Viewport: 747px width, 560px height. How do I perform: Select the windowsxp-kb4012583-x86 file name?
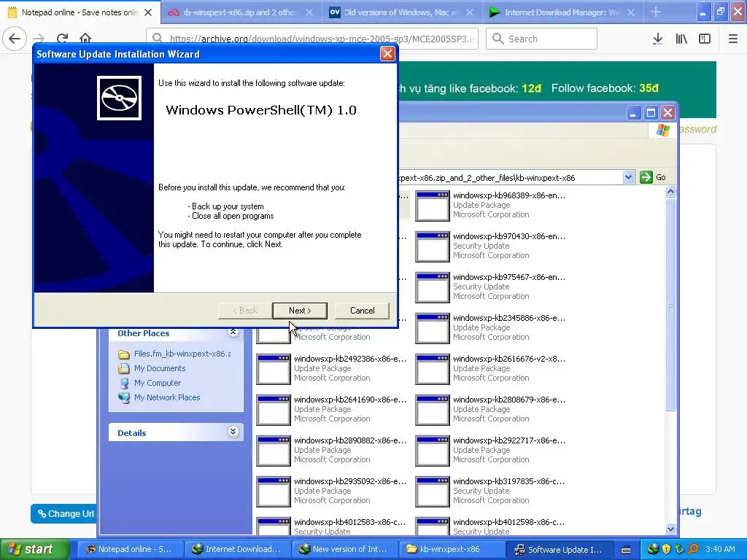(x=349, y=522)
